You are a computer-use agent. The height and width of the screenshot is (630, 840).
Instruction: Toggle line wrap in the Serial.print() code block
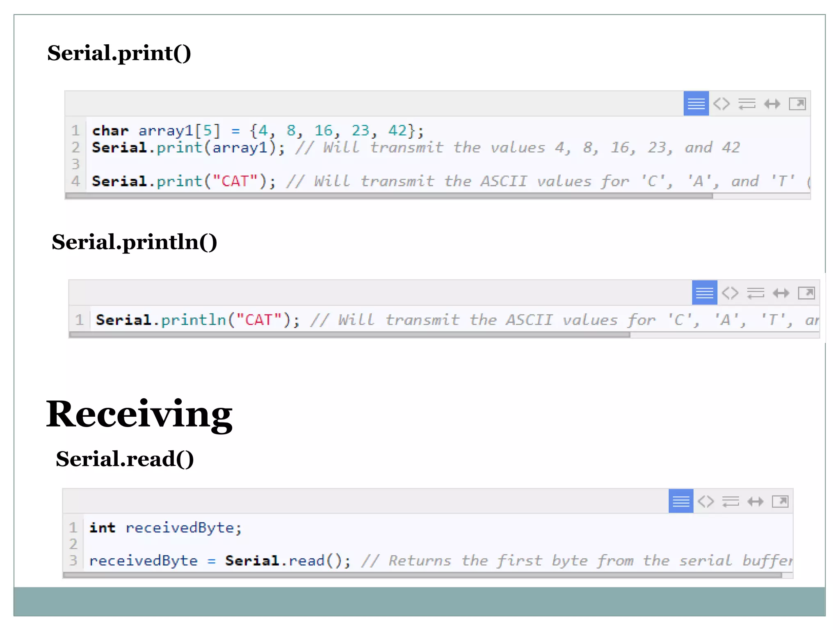tap(747, 104)
